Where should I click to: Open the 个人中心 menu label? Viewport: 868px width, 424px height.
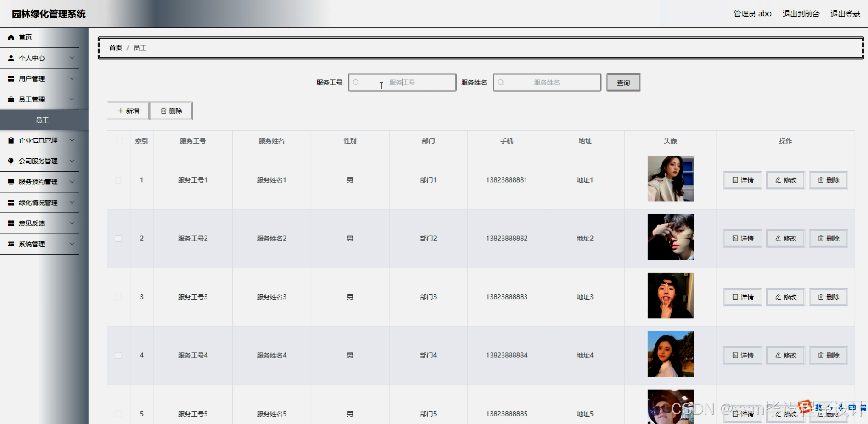pos(32,58)
